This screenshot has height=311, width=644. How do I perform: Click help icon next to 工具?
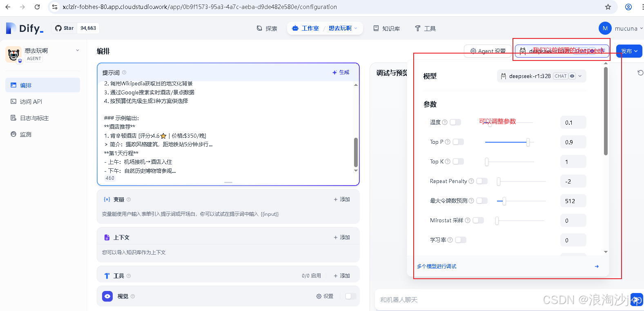pyautogui.click(x=129, y=276)
